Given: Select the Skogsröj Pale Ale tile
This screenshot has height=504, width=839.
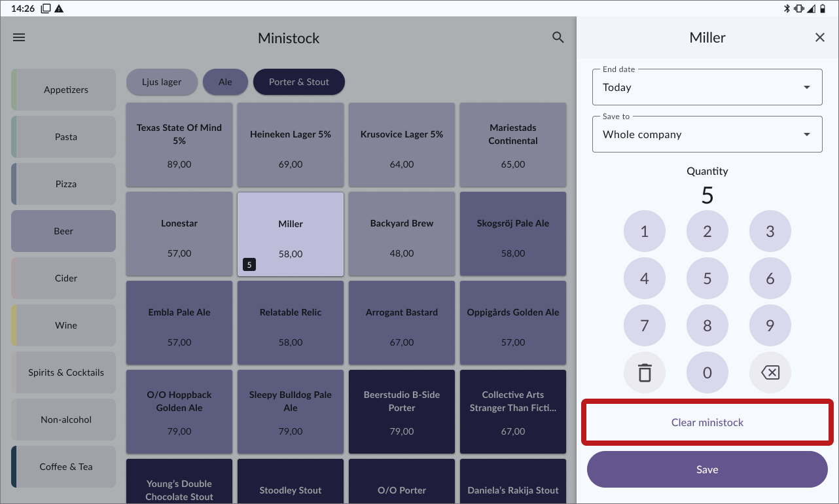Looking at the screenshot, I should coord(513,234).
